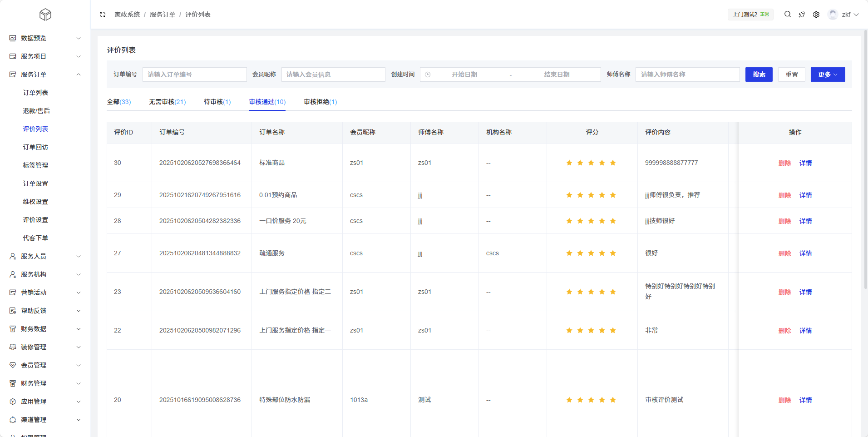Click the cube logo in sidebar
The width and height of the screenshot is (868, 437).
[x=45, y=15]
